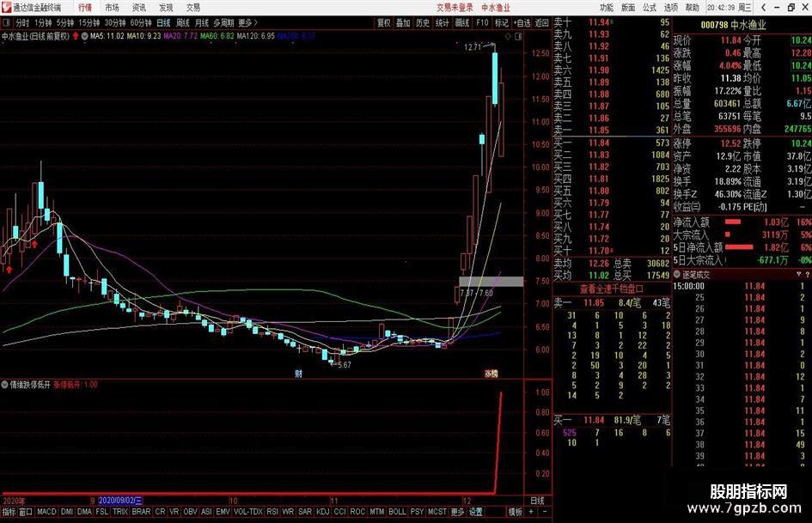
Task: Open the 帮助 menu
Action: click(693, 7)
